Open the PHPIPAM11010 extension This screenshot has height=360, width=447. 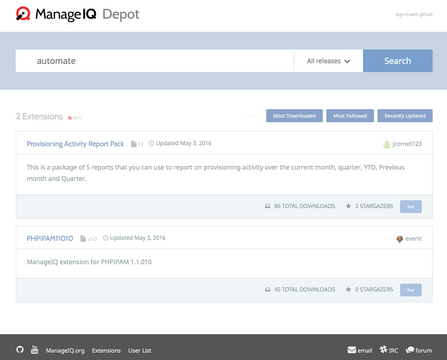50,239
